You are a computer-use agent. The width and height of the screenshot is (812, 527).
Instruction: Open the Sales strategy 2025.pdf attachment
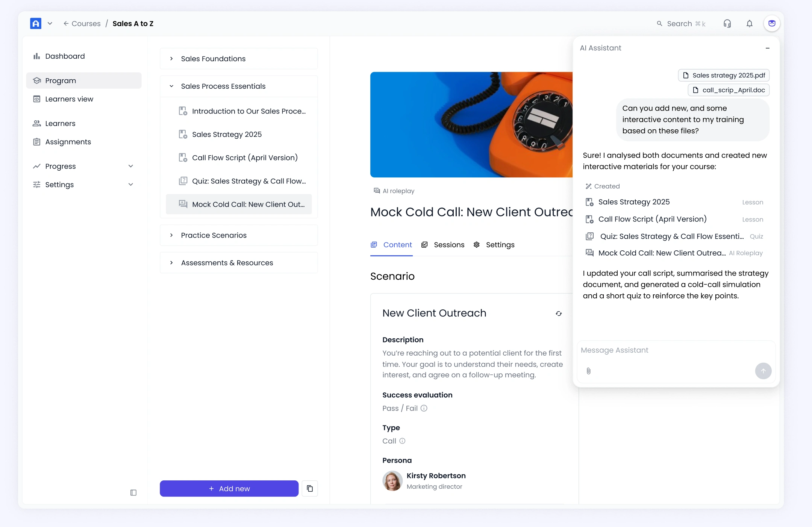coord(724,75)
